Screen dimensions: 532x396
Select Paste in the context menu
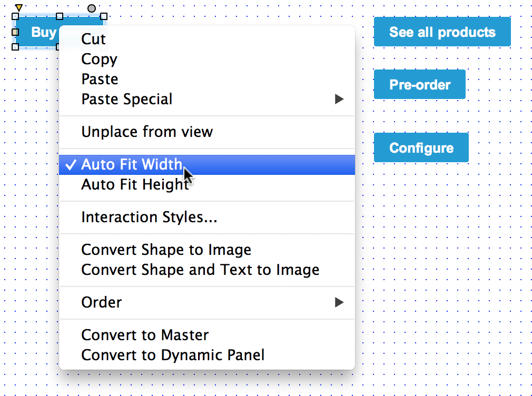point(100,79)
